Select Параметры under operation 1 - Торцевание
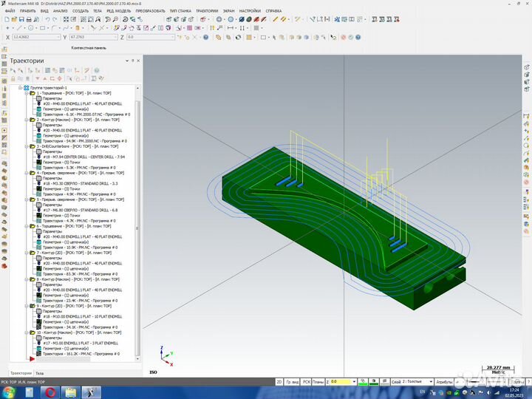Screen dimensions: 532x399 pos(52,98)
